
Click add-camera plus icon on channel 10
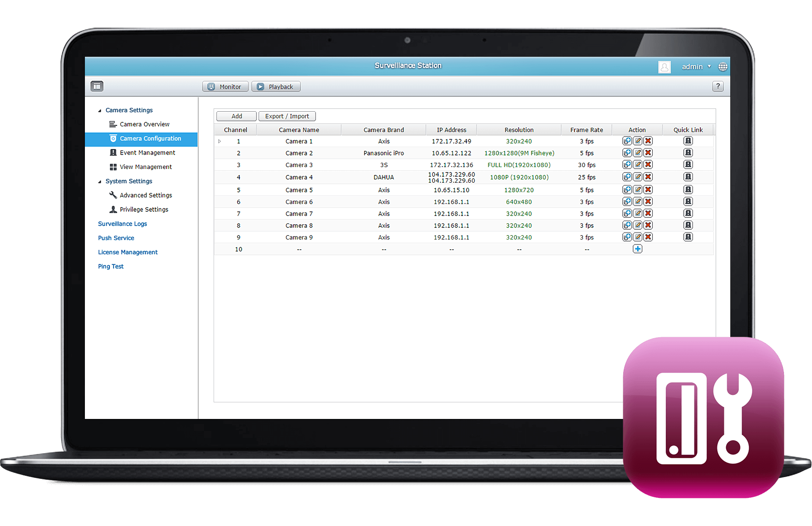pos(637,249)
